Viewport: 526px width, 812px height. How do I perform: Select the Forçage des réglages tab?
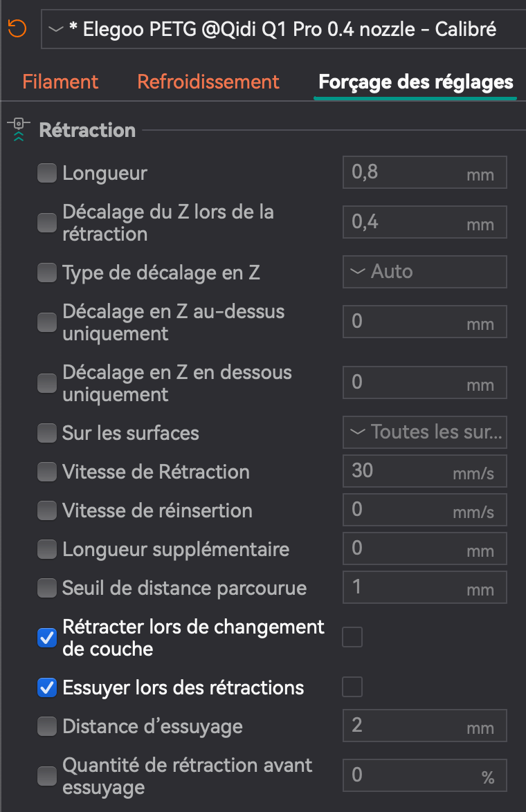point(415,82)
